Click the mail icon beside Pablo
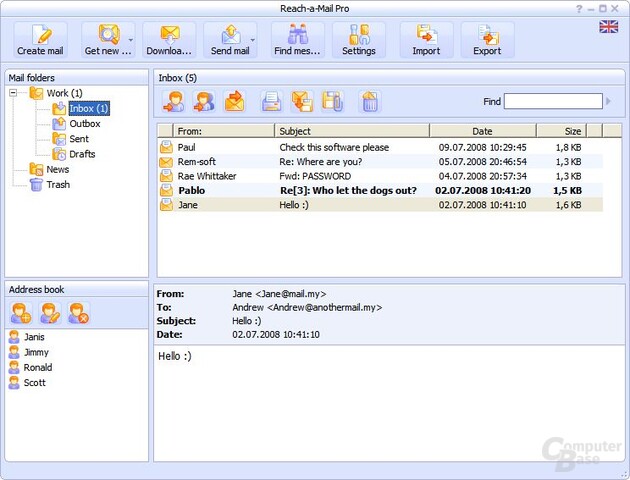 coord(166,190)
